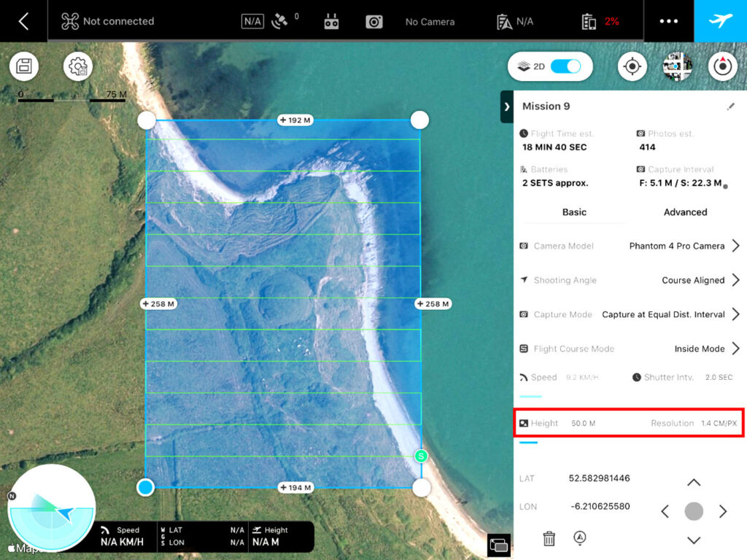Switch to the Advanced tab
The width and height of the screenshot is (747, 560).
[685, 212]
